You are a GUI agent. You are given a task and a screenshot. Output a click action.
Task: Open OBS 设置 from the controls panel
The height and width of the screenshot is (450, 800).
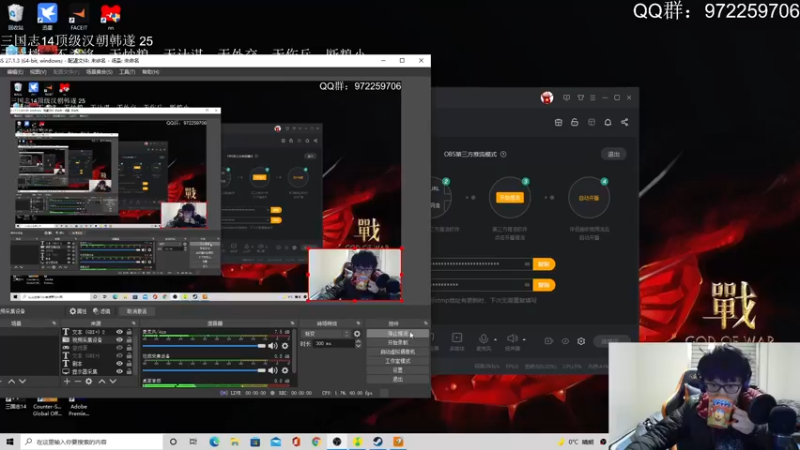click(x=397, y=370)
